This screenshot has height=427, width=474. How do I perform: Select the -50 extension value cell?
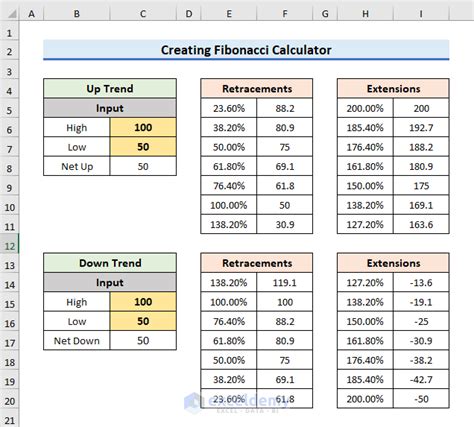click(x=421, y=399)
